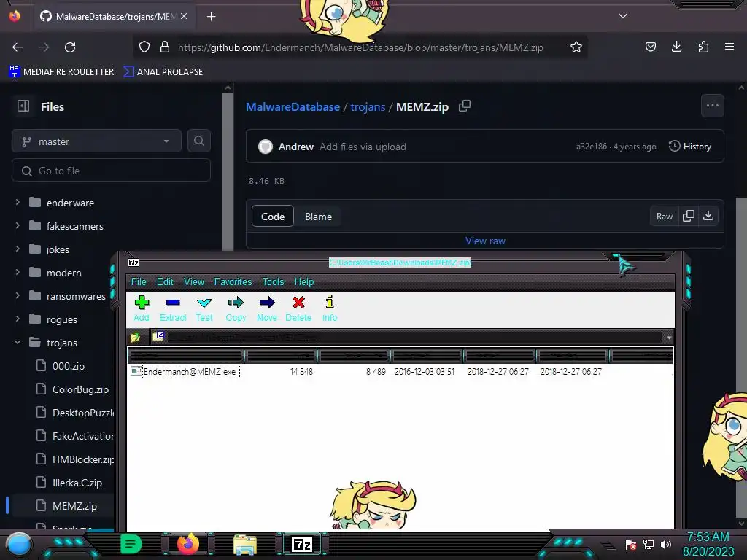Click the up-folder icon in 7-Zip
The image size is (747, 560).
[135, 337]
